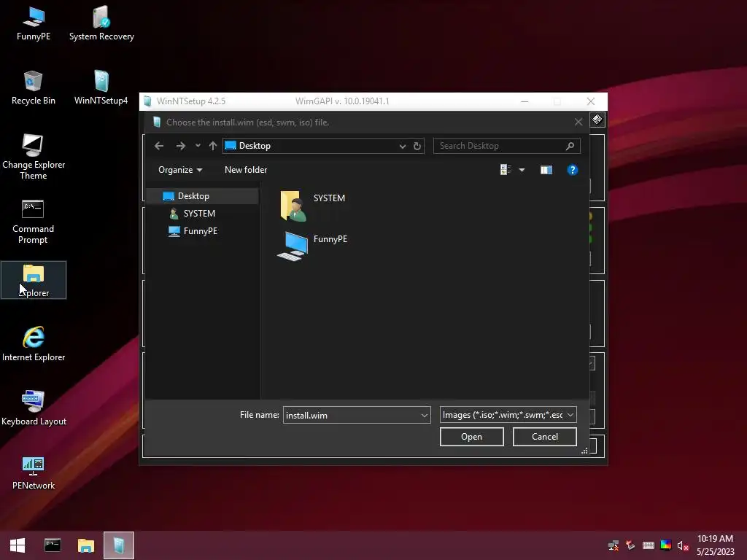The height and width of the screenshot is (560, 747).
Task: Open the FunnyPE desktop icon
Action: (34, 24)
